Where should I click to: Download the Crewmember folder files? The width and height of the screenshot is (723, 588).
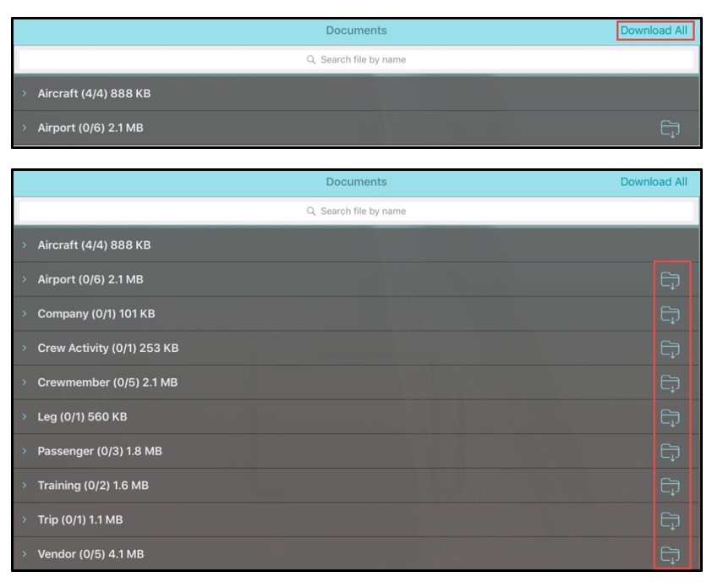point(670,383)
